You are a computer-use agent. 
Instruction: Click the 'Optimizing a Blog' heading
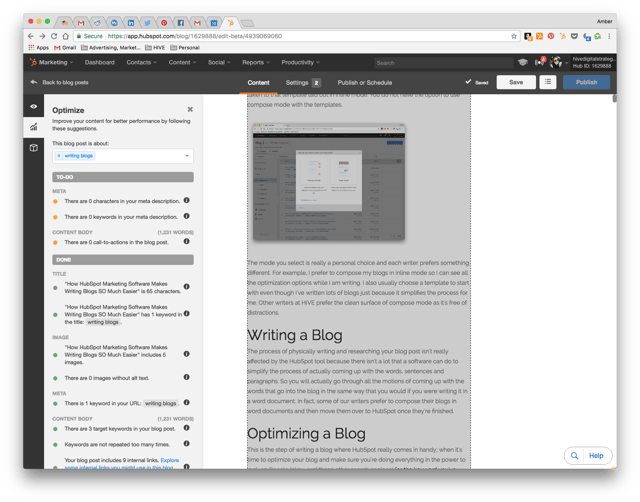click(x=307, y=433)
